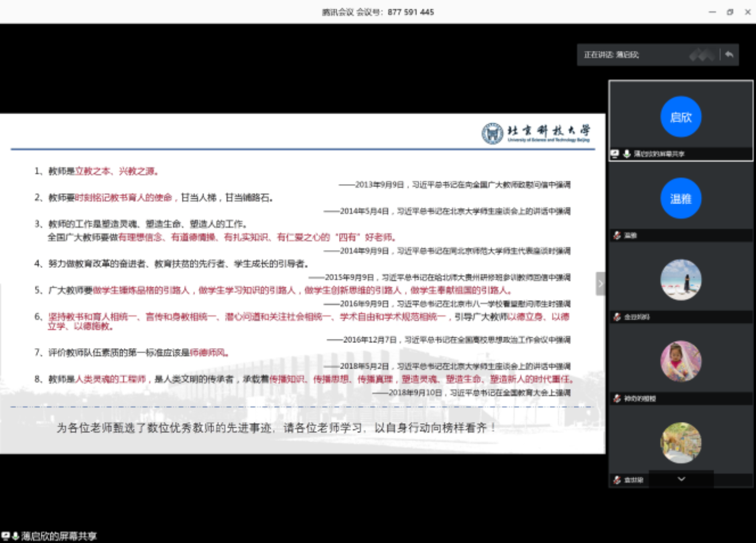Click the curved return arrow at top right
The height and width of the screenshot is (543, 756).
click(729, 54)
